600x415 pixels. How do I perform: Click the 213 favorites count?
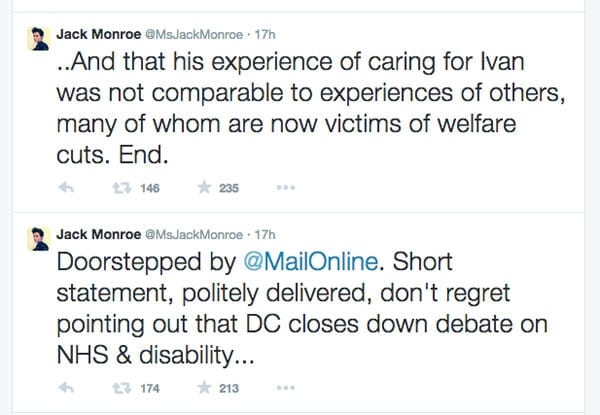(x=228, y=388)
